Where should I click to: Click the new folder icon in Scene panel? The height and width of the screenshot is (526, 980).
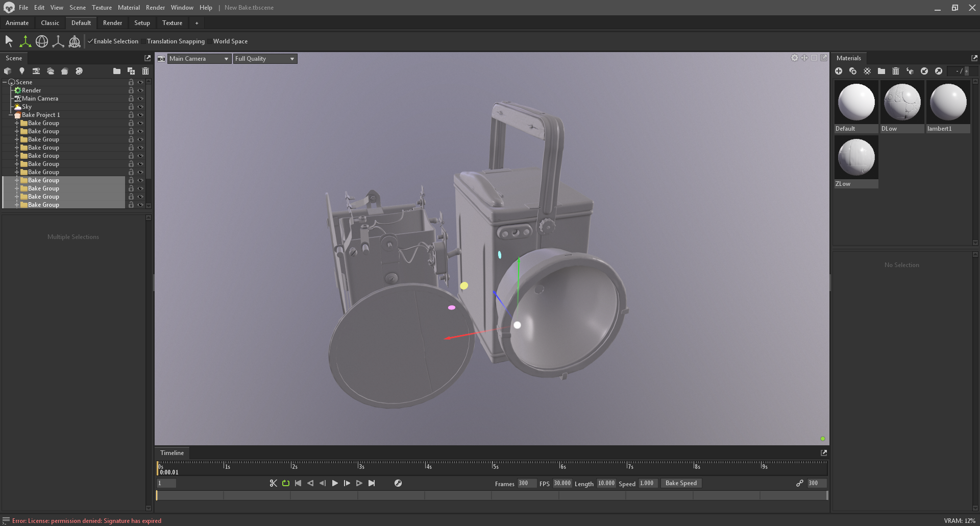pyautogui.click(x=117, y=71)
